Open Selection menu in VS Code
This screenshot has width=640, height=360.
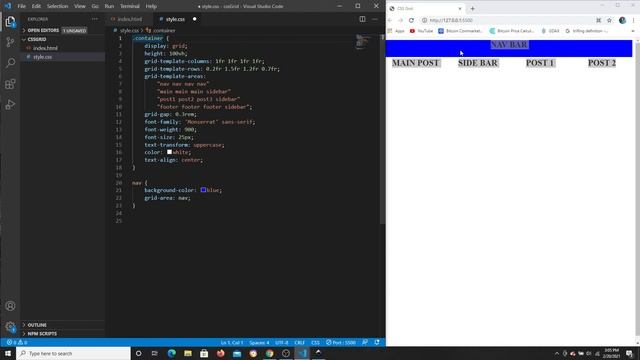(x=58, y=6)
